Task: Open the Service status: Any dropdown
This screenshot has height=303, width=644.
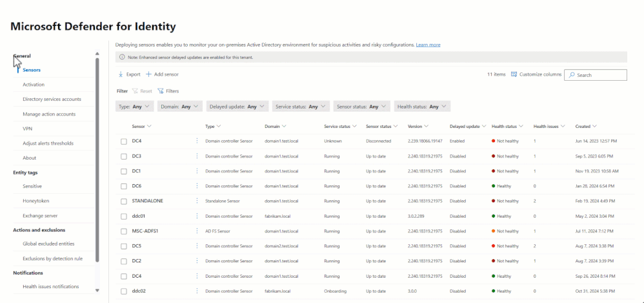Action: pyautogui.click(x=301, y=107)
